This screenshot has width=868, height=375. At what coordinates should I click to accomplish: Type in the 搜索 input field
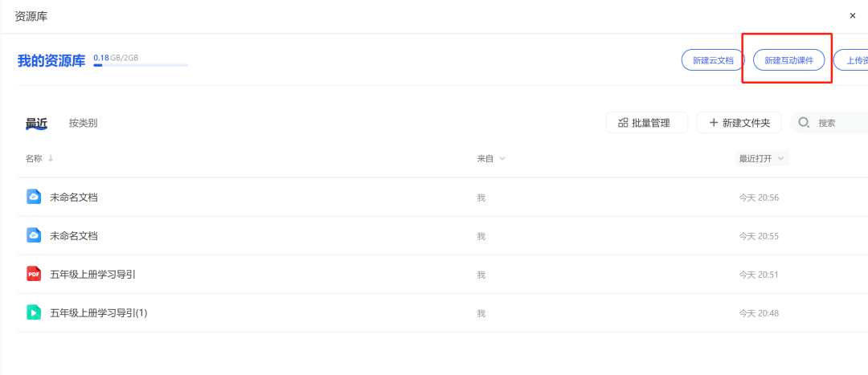pos(840,123)
